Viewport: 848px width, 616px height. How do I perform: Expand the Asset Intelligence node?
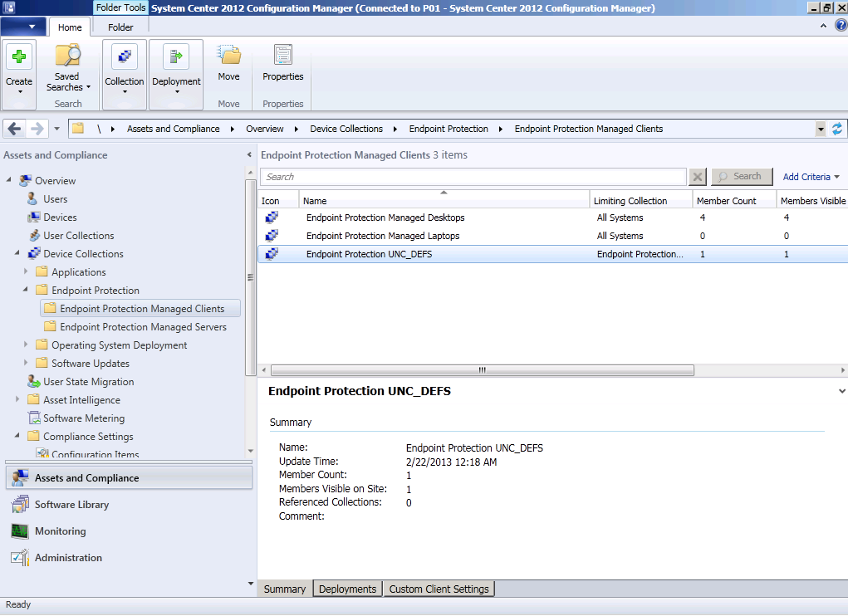[17, 399]
